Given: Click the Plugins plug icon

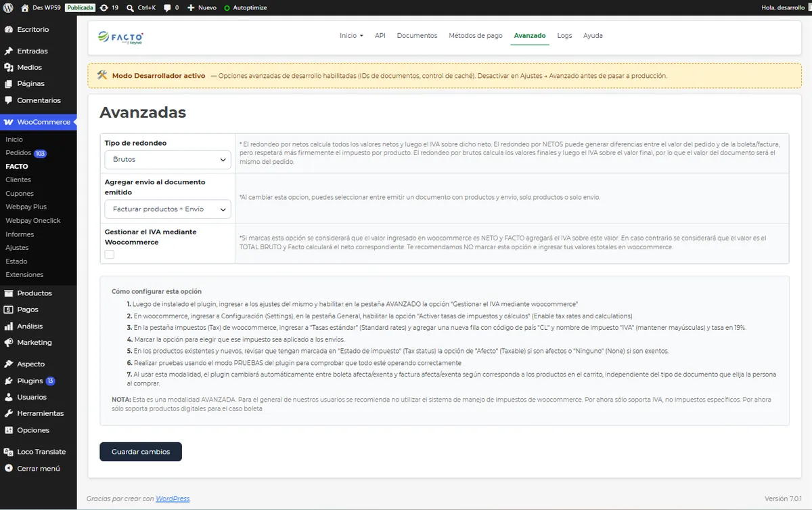Looking at the screenshot, I should (x=9, y=381).
